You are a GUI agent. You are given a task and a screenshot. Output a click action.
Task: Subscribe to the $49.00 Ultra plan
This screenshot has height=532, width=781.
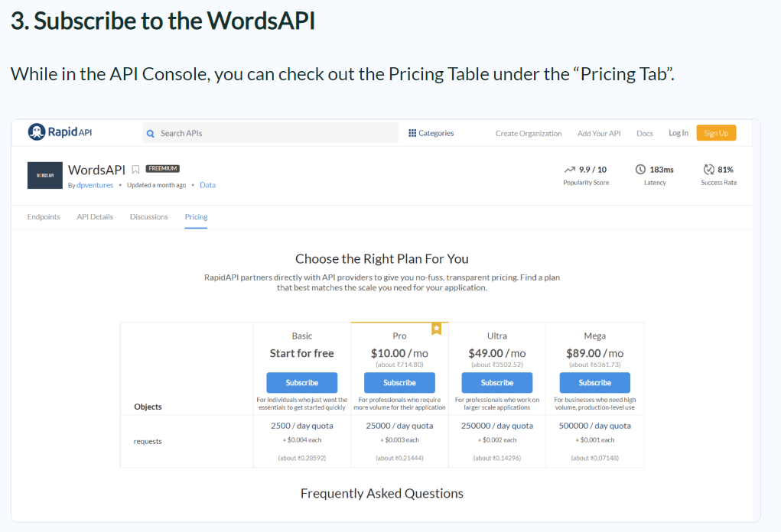(x=497, y=383)
